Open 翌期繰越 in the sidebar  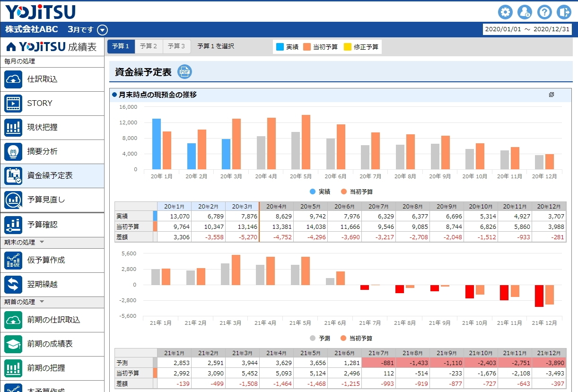(x=52, y=285)
